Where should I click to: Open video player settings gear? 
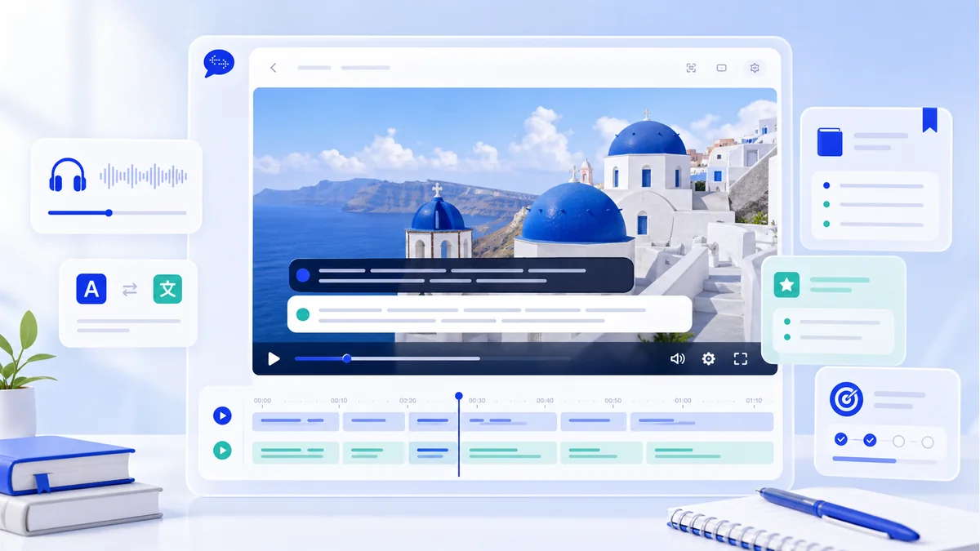pyautogui.click(x=708, y=358)
